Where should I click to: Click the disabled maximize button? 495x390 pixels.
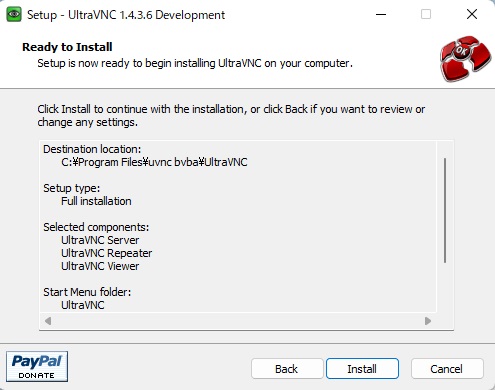click(x=426, y=14)
